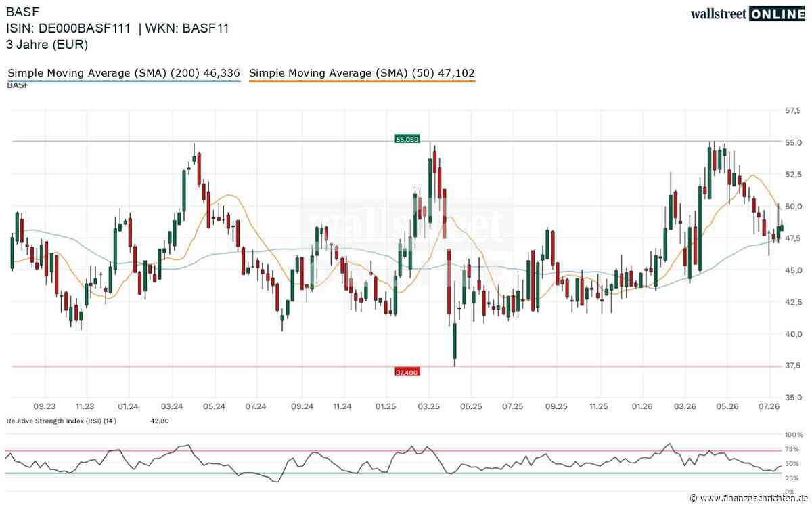Click the RSI 75% axis label
Image resolution: width=812 pixels, height=508 pixels.
tap(792, 449)
